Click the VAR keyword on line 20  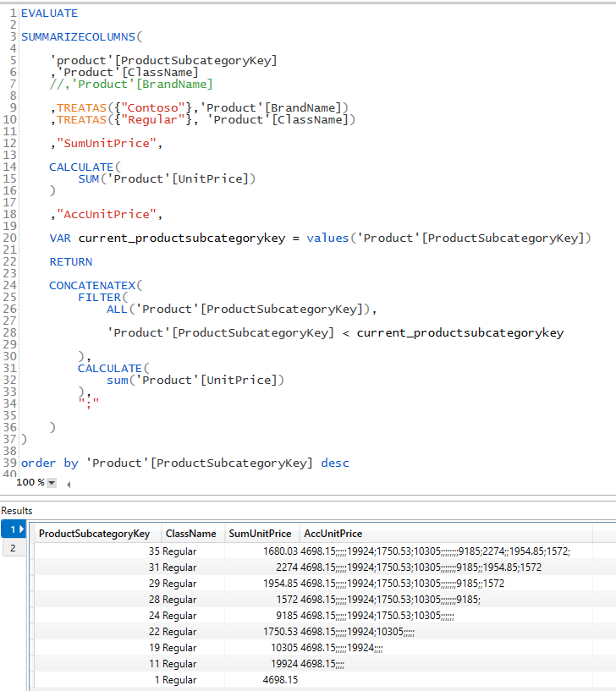pos(60,238)
